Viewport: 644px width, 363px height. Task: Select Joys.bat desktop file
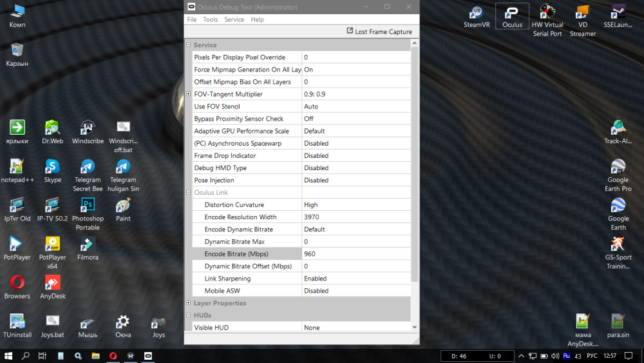pos(52,326)
